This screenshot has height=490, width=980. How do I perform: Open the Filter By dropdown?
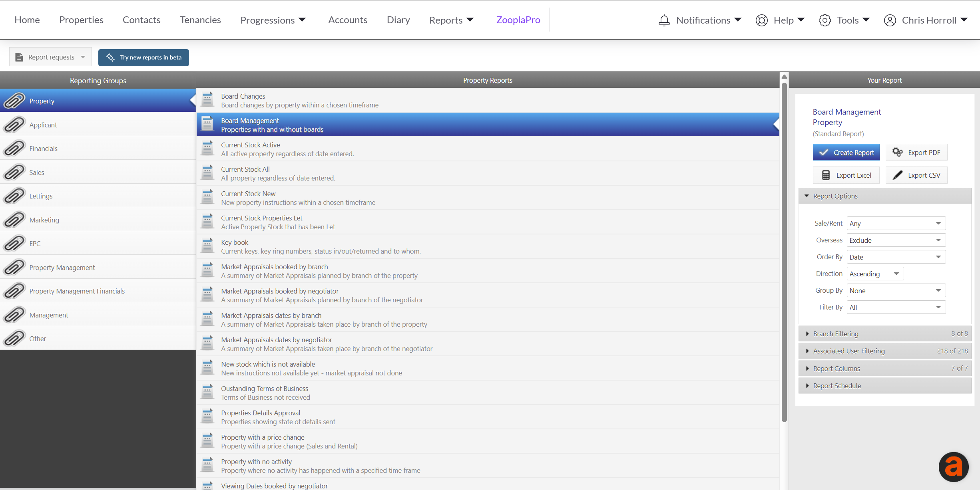point(896,307)
